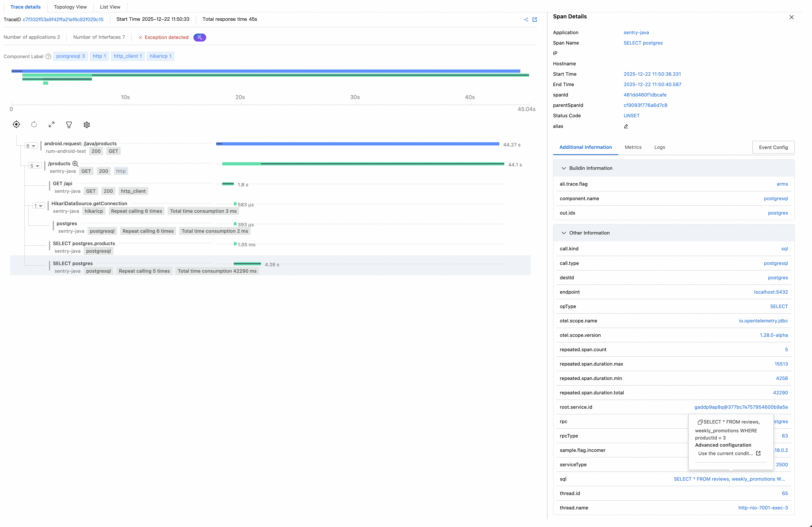The width and height of the screenshot is (812, 527).
Task: Collapse the Buildin Information section
Action: pos(564,168)
